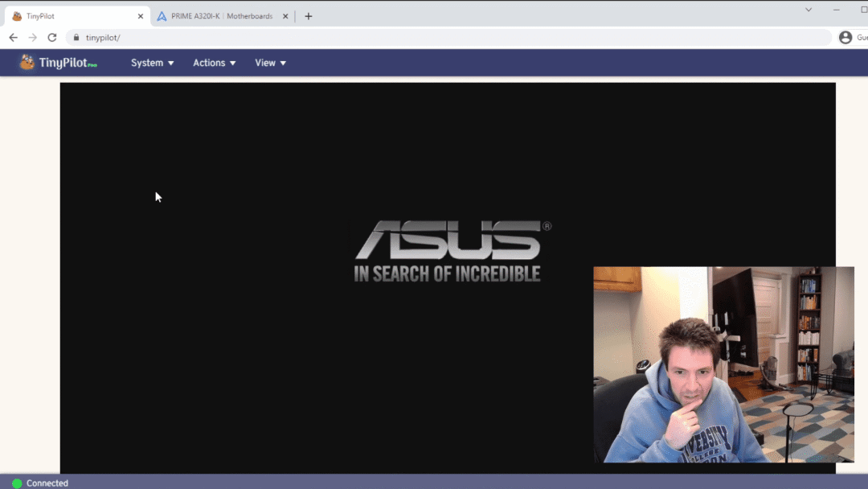Click the webcam video overlay
This screenshot has width=868, height=489.
tap(723, 364)
